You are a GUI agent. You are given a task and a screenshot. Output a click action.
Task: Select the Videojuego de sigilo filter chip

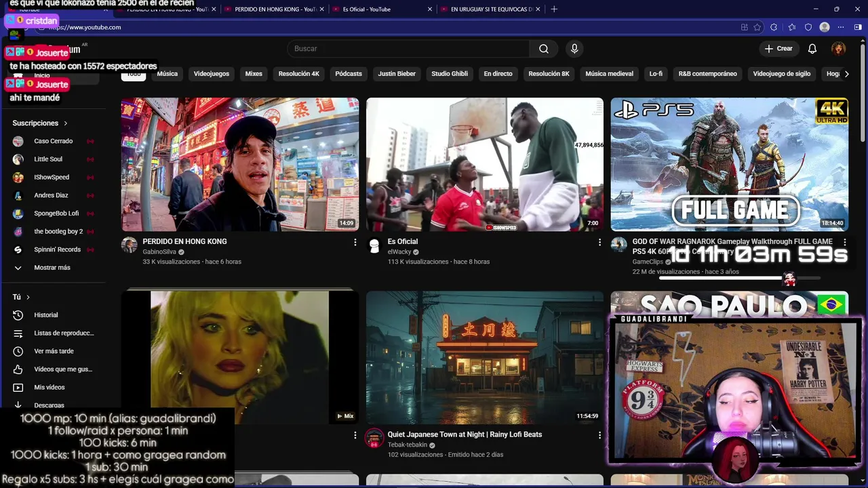click(x=782, y=74)
